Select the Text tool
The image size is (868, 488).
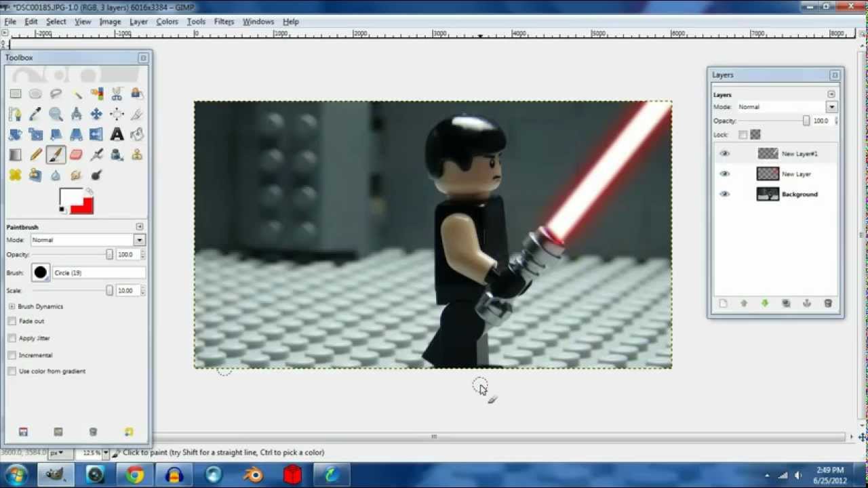pyautogui.click(x=117, y=134)
